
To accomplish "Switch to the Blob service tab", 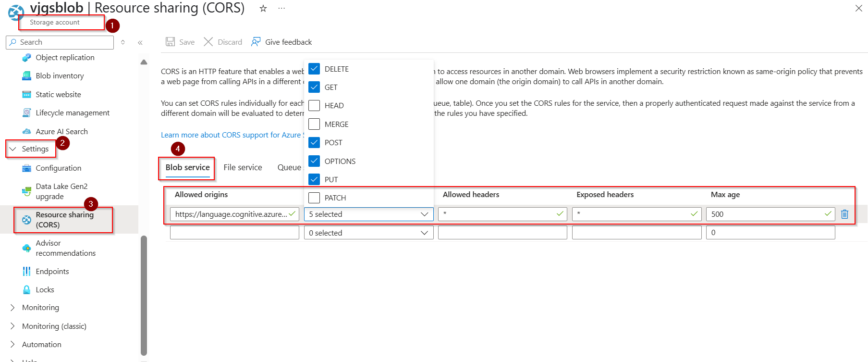I will (x=187, y=167).
